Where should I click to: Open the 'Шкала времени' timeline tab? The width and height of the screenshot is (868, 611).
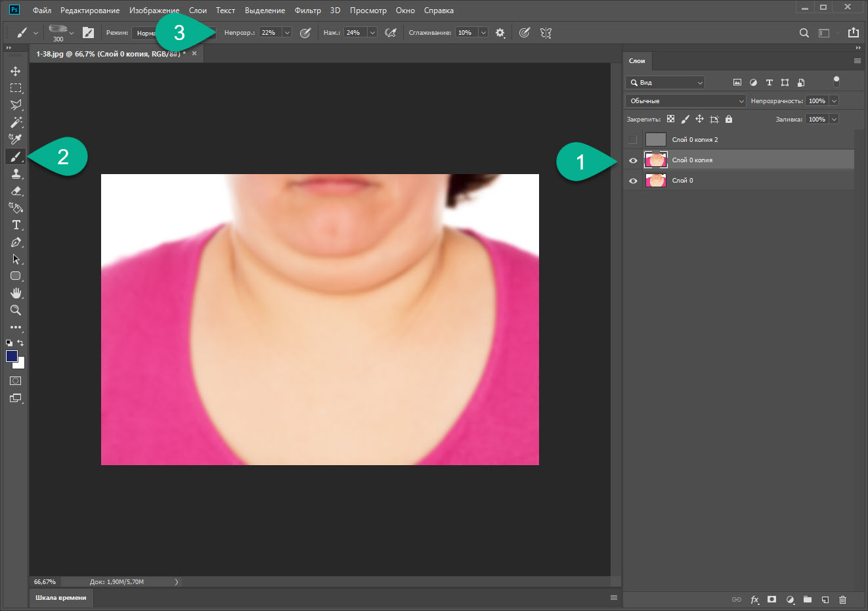pos(61,598)
